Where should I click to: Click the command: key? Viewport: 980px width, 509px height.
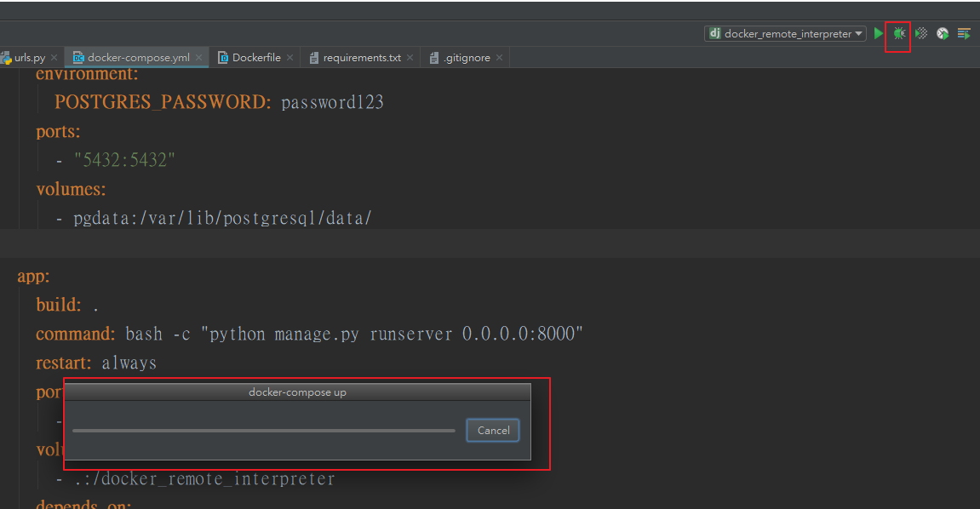click(76, 335)
